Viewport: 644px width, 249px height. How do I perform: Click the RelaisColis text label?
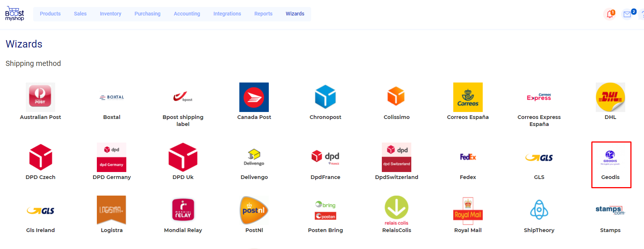point(397,230)
